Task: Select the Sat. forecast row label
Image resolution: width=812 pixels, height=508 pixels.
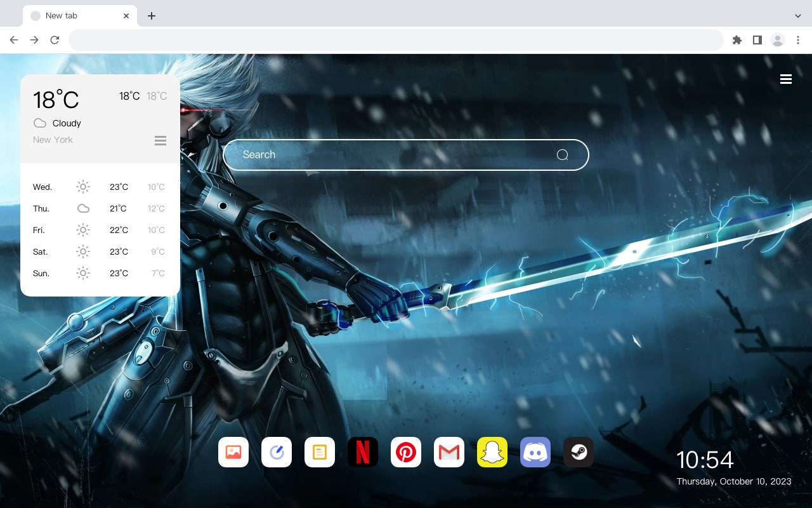Action: point(41,251)
